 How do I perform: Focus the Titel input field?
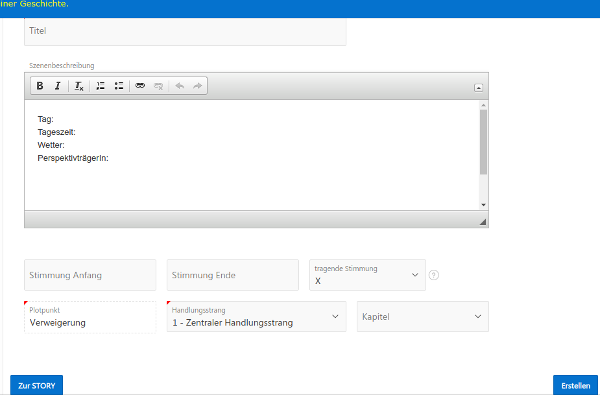[185, 31]
